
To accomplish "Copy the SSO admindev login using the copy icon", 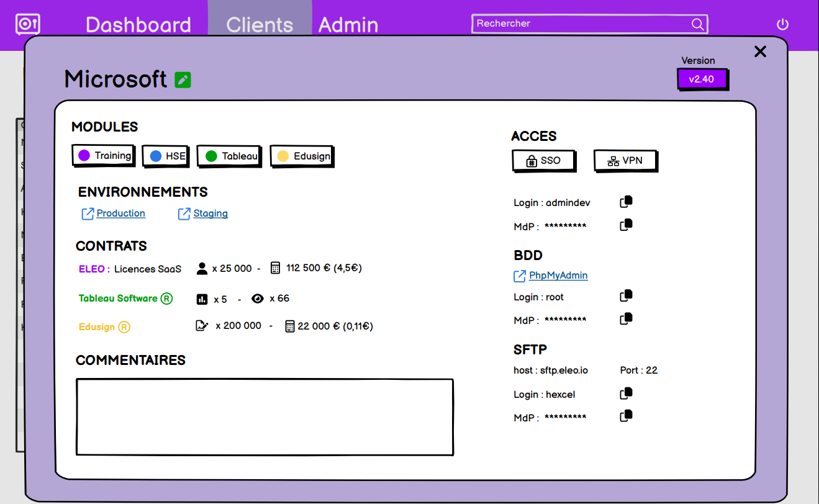I will (626, 201).
